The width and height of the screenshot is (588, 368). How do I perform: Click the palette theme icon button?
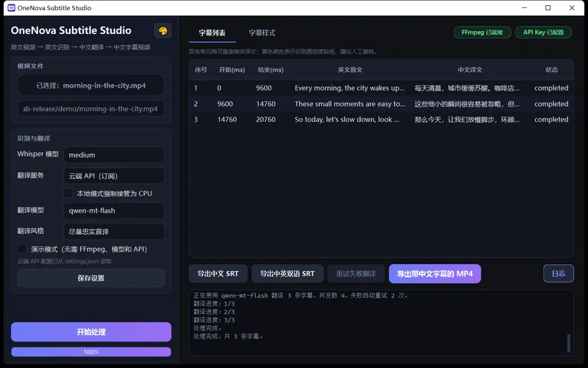(162, 31)
